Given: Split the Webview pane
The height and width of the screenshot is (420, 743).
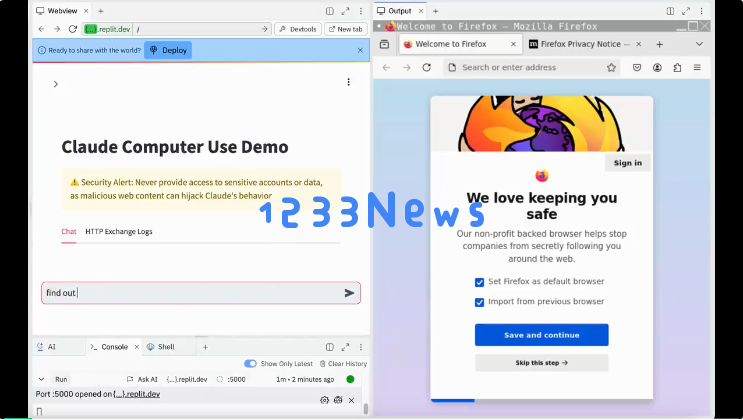Looking at the screenshot, I should point(330,11).
